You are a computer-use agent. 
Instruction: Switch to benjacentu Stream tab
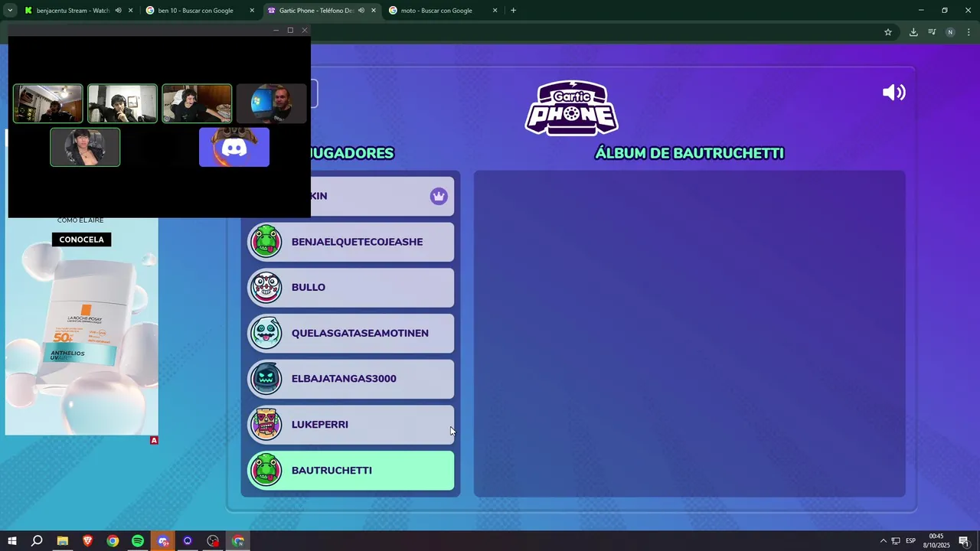[x=73, y=11]
